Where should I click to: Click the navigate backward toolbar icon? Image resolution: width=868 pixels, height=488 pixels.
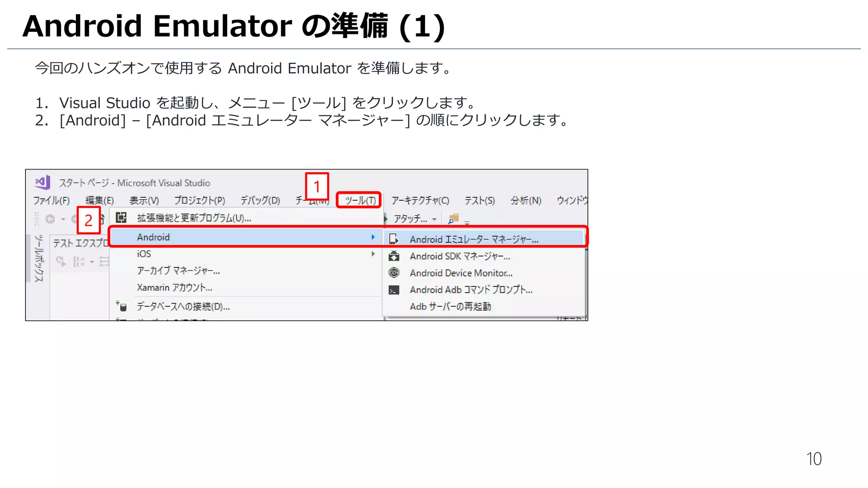point(50,219)
